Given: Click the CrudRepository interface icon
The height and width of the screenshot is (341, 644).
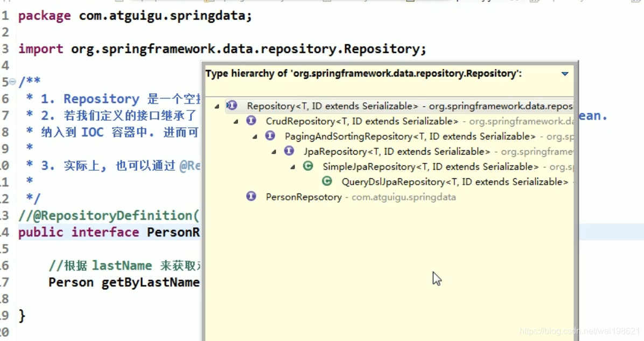Looking at the screenshot, I should tap(251, 121).
